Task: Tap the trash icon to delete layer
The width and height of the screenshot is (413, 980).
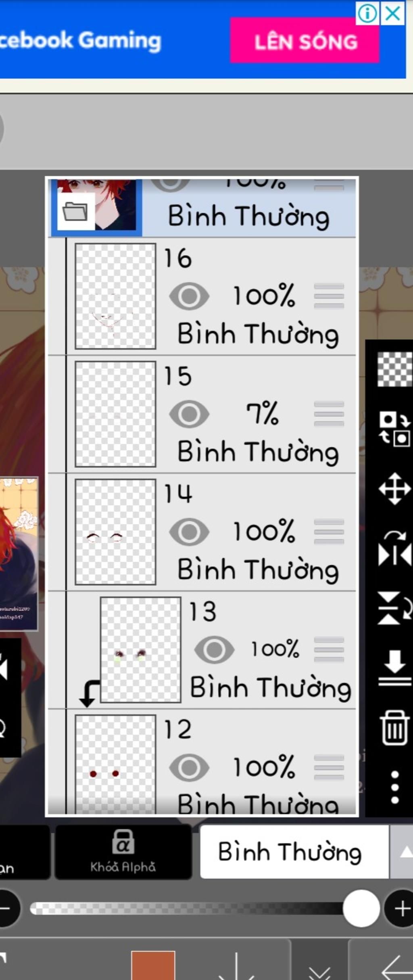Action: pyautogui.click(x=394, y=728)
